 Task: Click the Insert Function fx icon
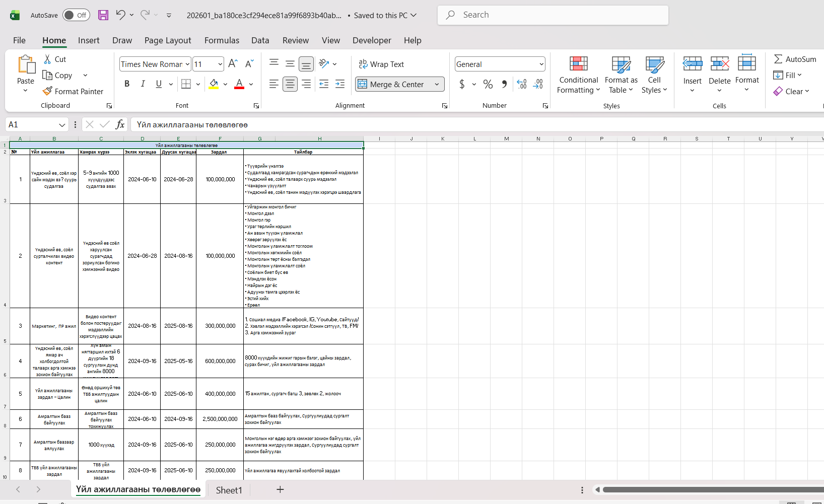(x=120, y=124)
